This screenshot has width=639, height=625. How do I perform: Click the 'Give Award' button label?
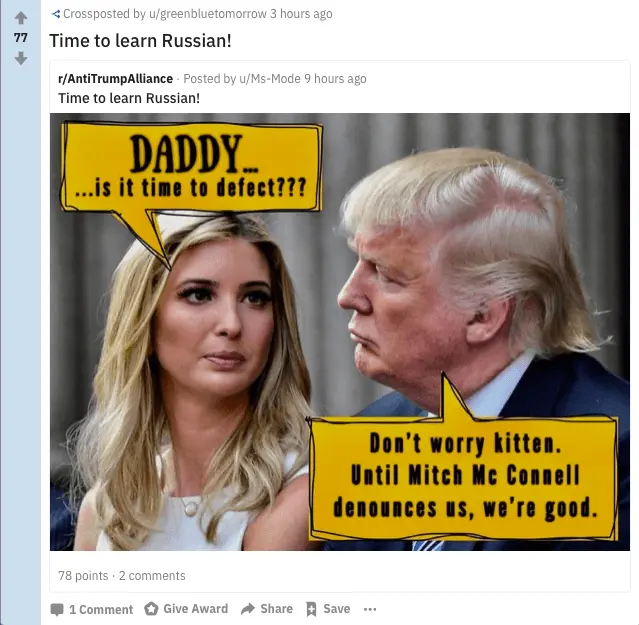196,609
